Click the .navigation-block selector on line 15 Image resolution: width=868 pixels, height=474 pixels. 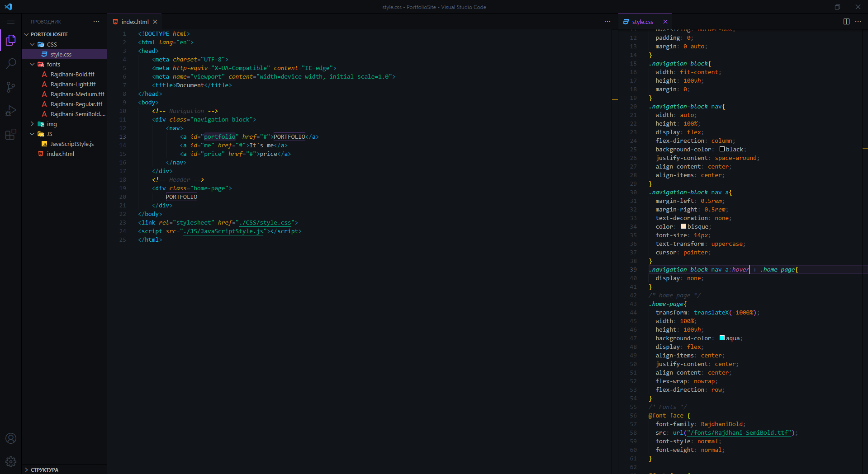(x=678, y=64)
